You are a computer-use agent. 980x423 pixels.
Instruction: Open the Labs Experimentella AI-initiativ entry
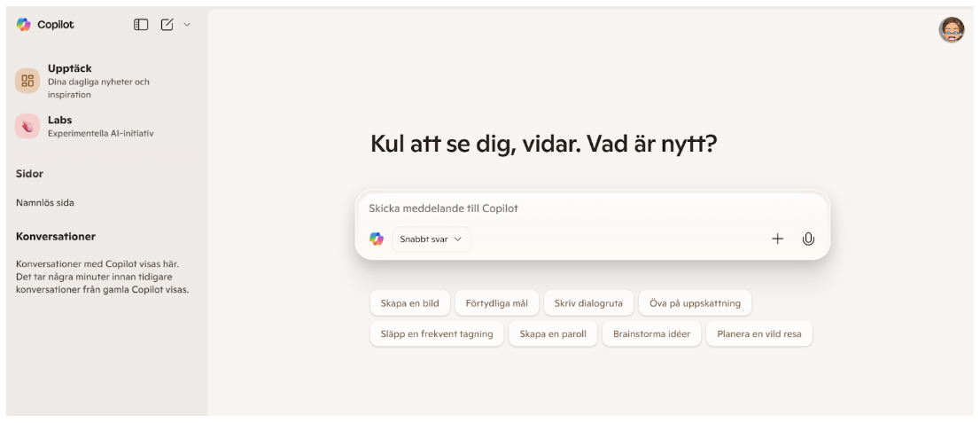(100, 127)
